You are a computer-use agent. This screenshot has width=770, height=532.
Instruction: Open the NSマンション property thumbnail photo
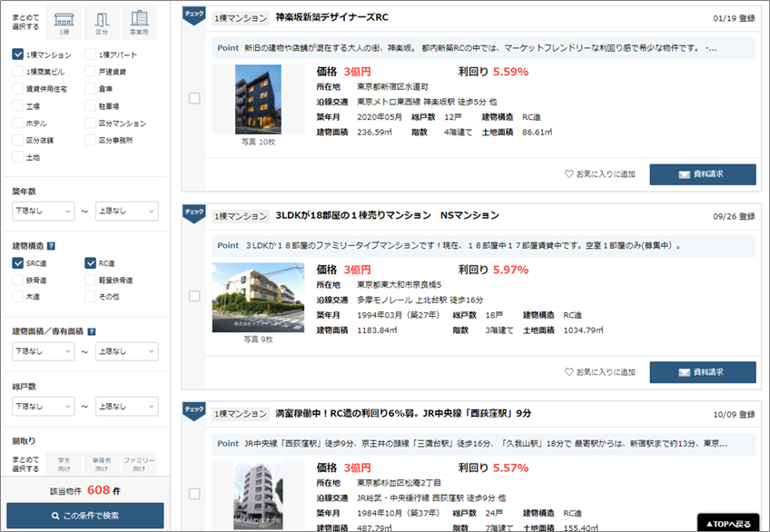tap(258, 298)
